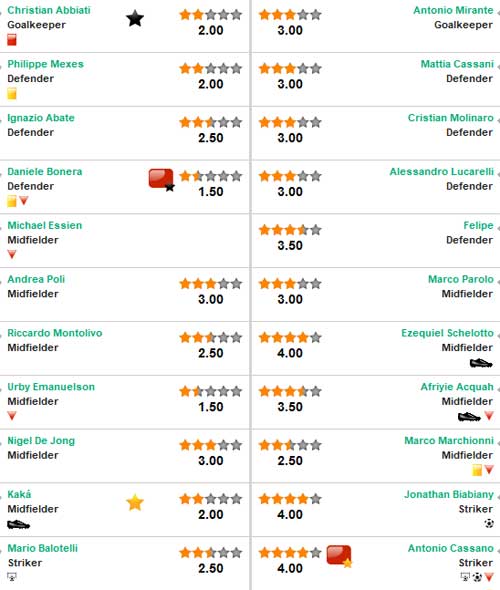Open Alessandro Lucarelli player profile

(x=441, y=172)
